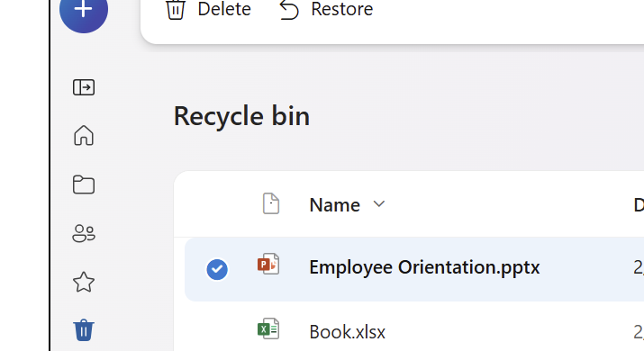Viewport: 644px width, 351px height.
Task: Click the PowerPoint icon of Employee Orientation.pptx
Action: tap(268, 264)
